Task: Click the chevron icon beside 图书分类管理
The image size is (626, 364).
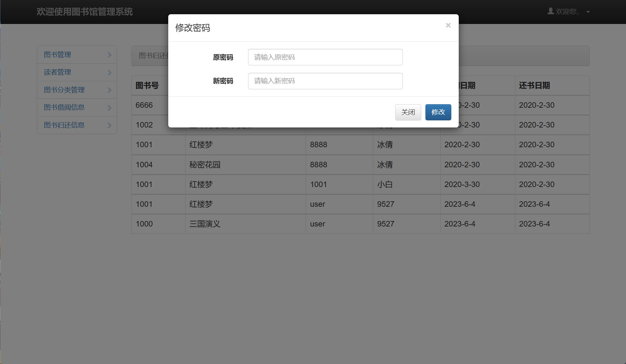Action: (x=110, y=90)
